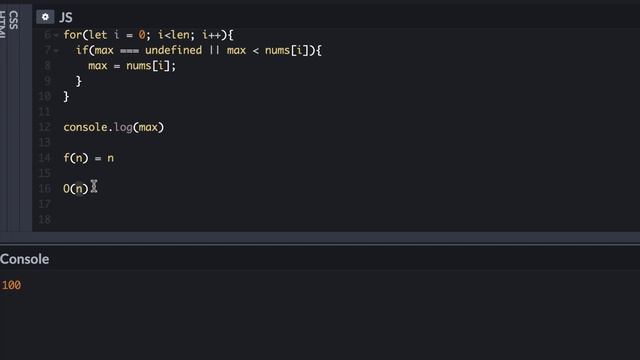Click the f(n) = n line
Image resolution: width=640 pixels, height=360 pixels.
pos(89,158)
